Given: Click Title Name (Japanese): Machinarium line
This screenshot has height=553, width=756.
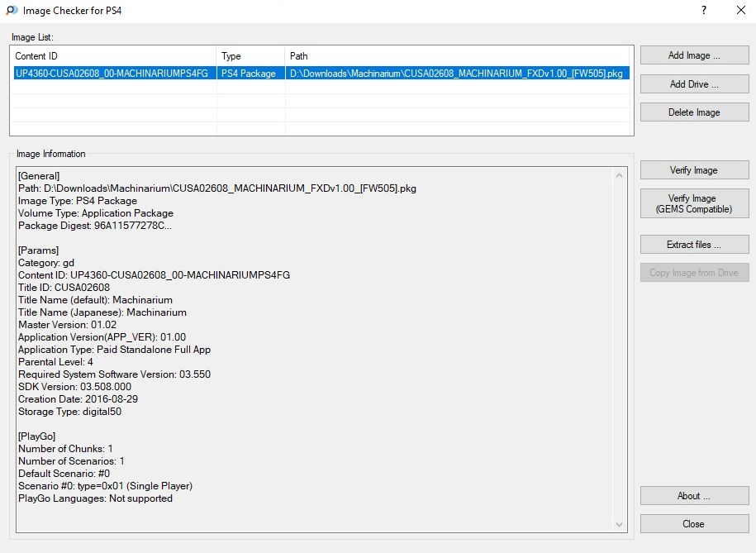Looking at the screenshot, I should 102,312.
